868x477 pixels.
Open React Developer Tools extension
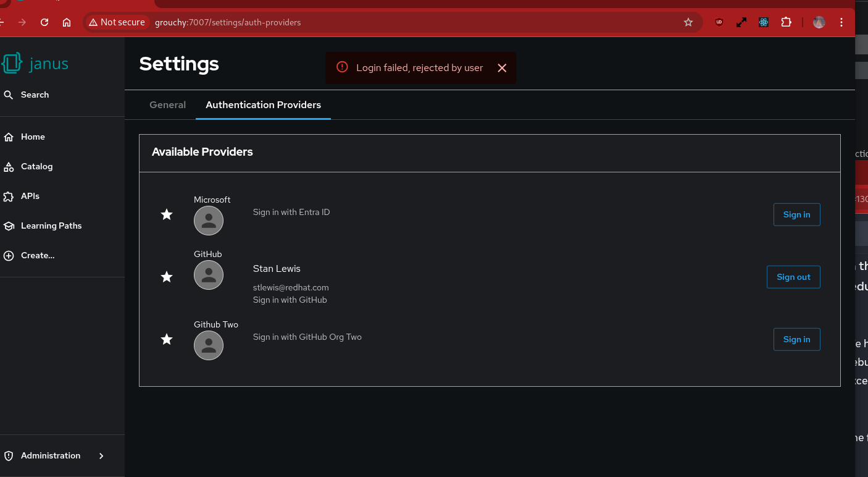pyautogui.click(x=764, y=22)
